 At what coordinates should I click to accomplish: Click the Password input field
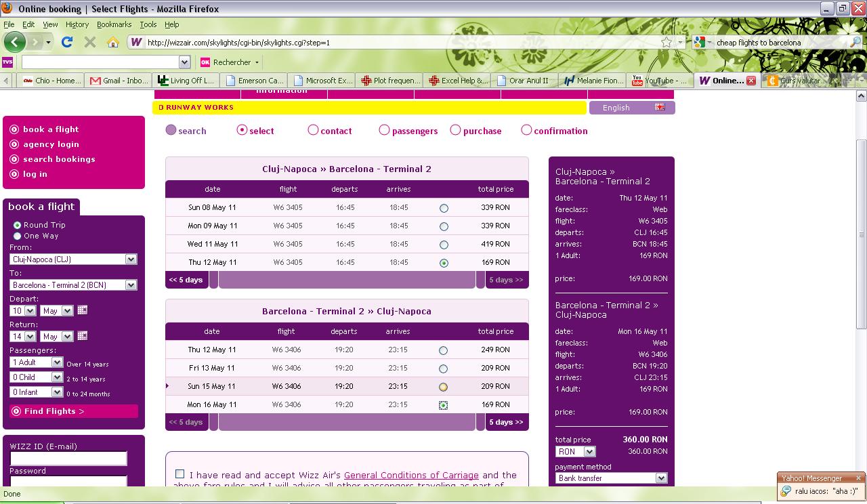pos(68,480)
